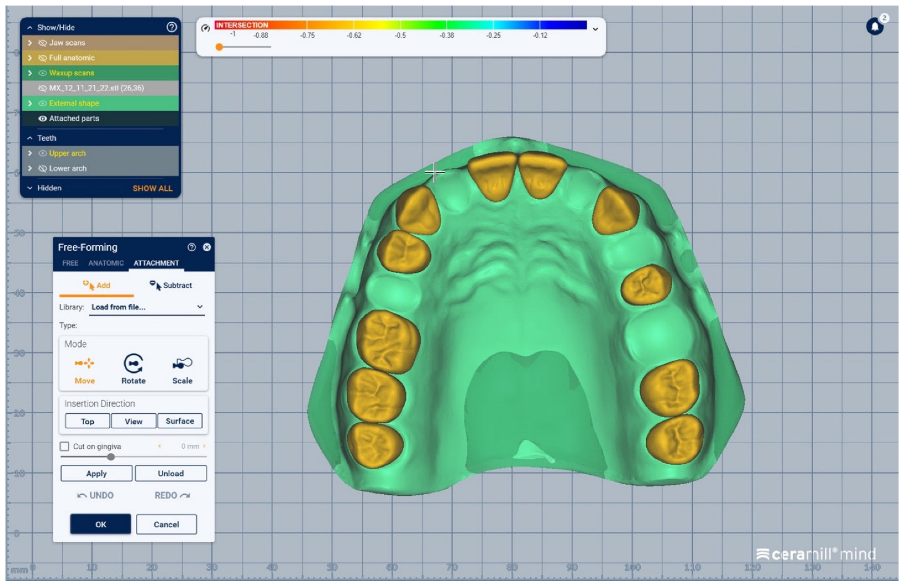Click SHOW ALL hidden items

pos(153,189)
